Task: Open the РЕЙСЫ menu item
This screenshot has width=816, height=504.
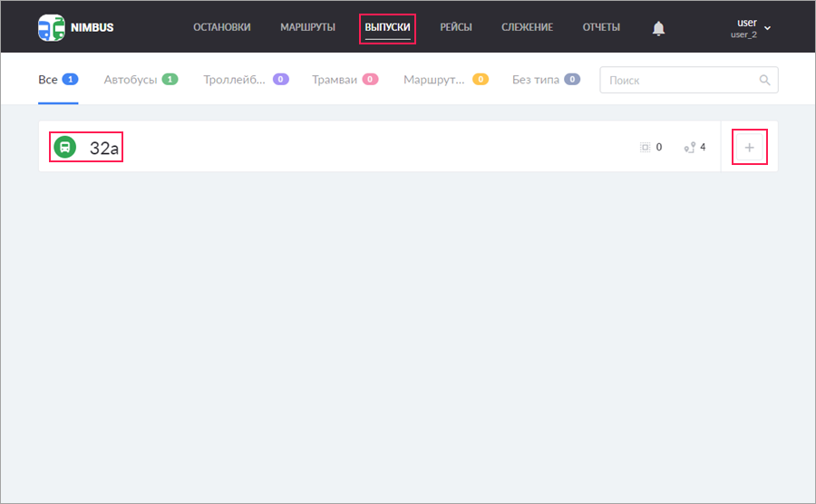Action: point(456,27)
